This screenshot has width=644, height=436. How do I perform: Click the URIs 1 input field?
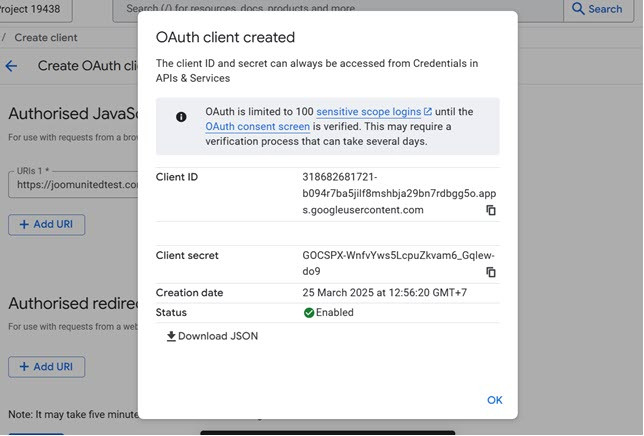pyautogui.click(x=68, y=185)
